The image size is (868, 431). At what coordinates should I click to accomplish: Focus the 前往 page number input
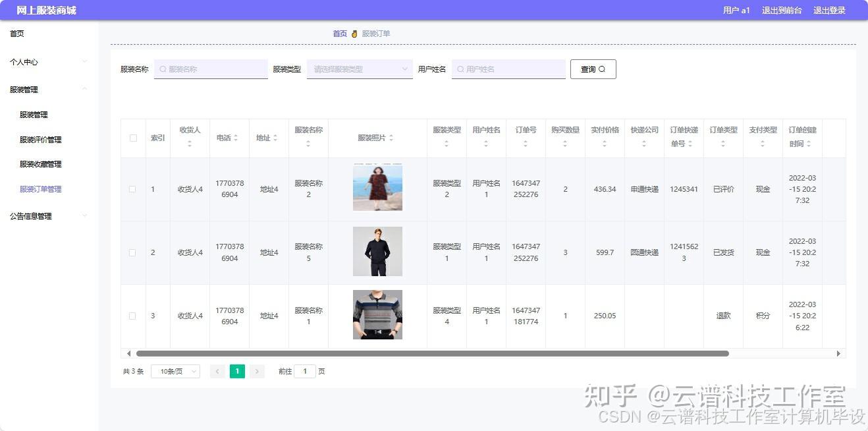[305, 372]
